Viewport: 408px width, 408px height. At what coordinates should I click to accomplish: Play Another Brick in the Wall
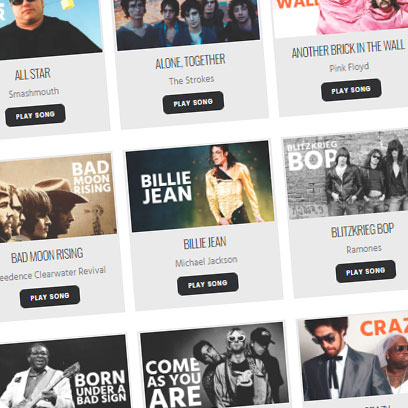click(351, 90)
